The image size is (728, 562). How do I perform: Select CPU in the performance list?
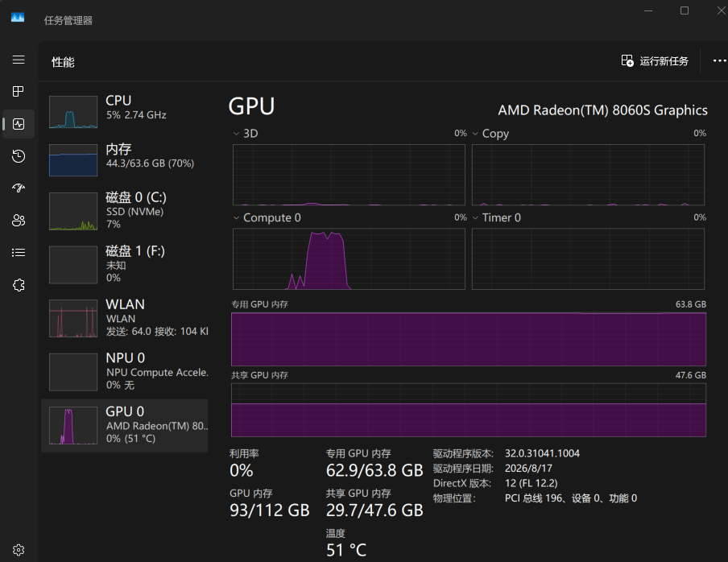[x=125, y=111]
